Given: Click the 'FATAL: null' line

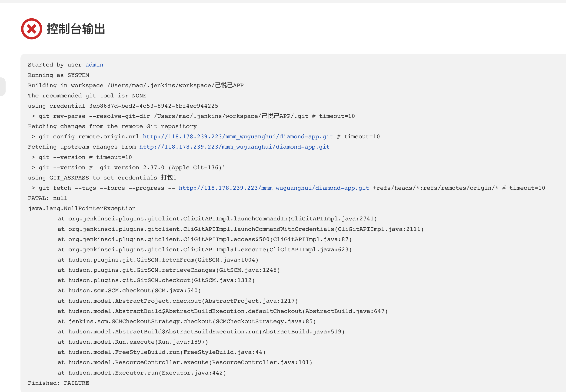Looking at the screenshot, I should click(47, 198).
